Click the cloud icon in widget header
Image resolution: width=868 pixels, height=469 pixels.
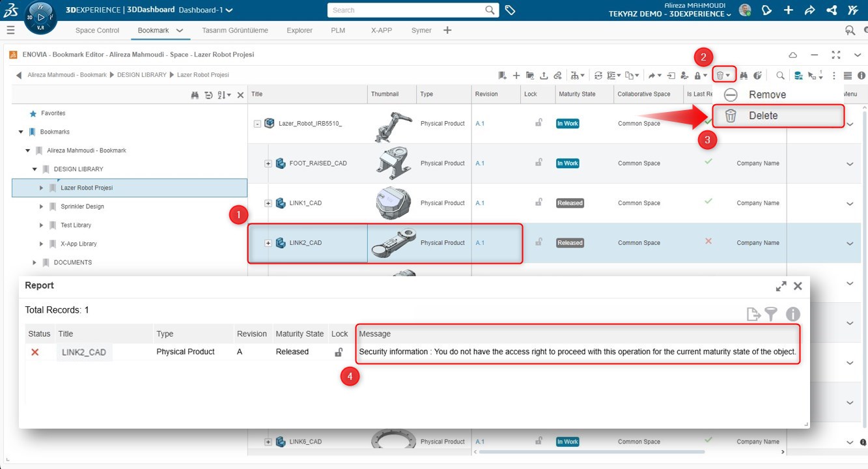(x=793, y=55)
